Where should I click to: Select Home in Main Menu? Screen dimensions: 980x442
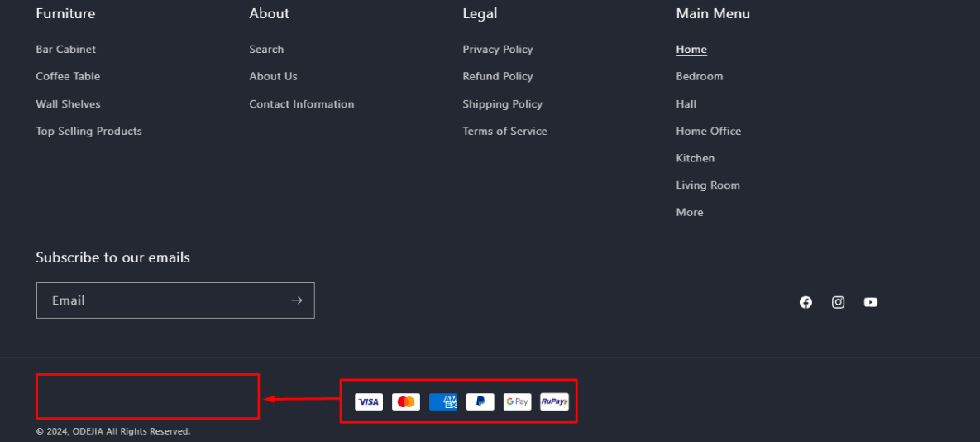click(x=691, y=50)
